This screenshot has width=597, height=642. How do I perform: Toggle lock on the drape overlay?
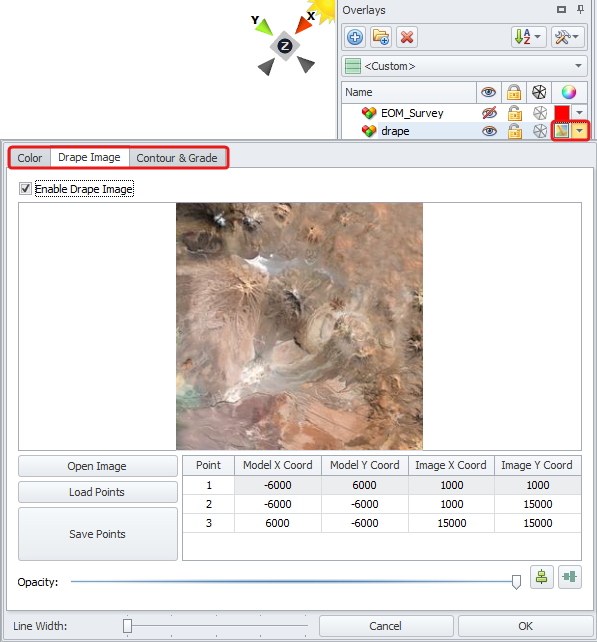coord(515,131)
